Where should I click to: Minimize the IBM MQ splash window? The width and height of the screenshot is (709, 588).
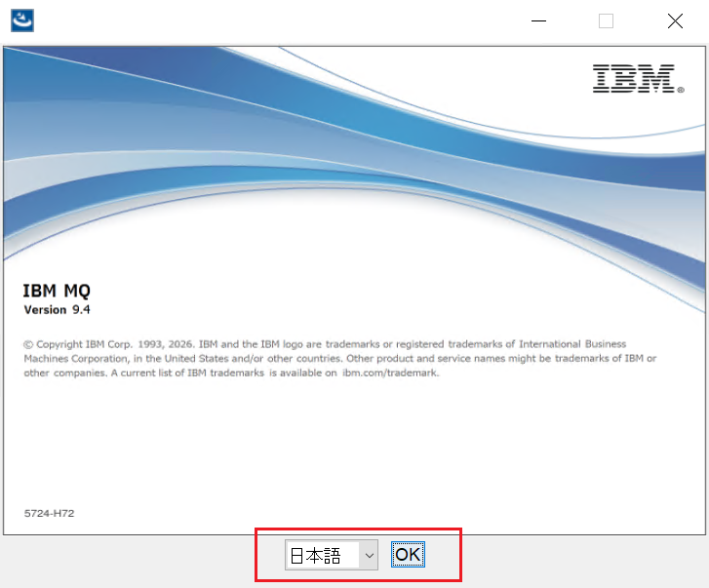[x=538, y=20]
